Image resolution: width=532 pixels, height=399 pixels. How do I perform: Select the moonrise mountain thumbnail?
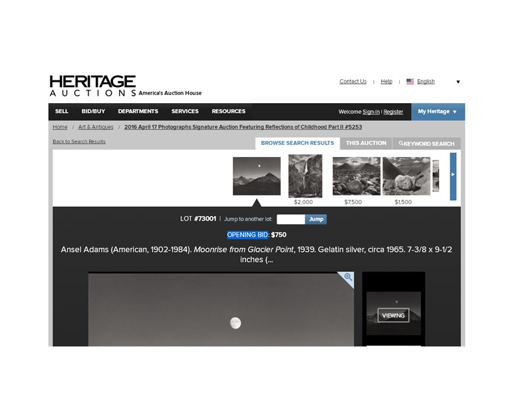pos(257,176)
